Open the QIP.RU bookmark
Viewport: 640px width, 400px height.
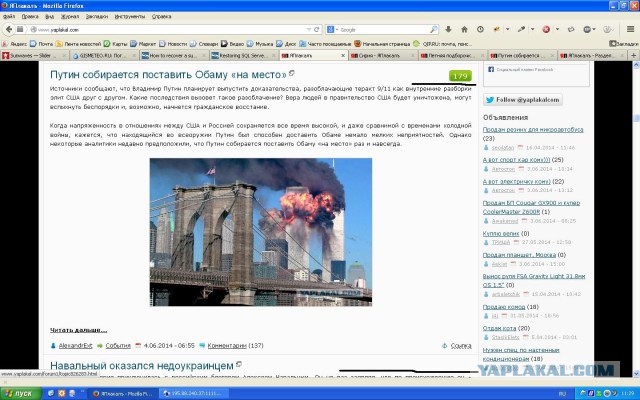(442, 44)
